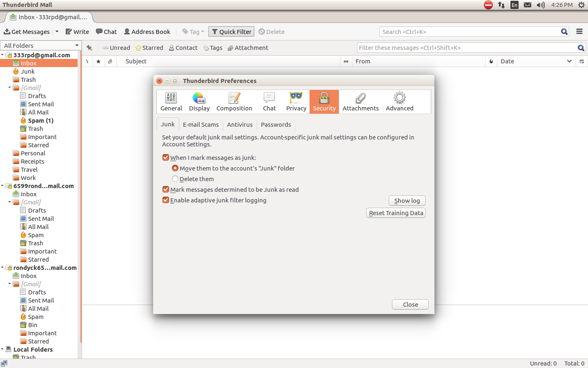Open the Privacy preferences pane

296,102
